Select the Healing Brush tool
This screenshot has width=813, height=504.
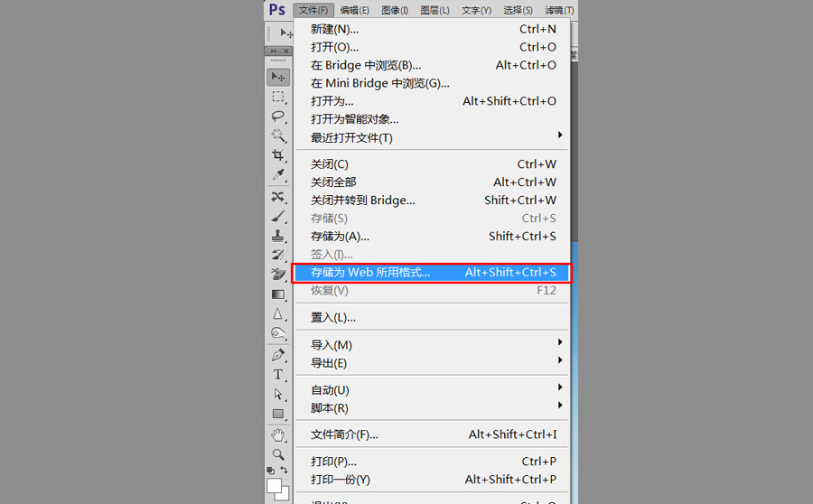point(278,197)
